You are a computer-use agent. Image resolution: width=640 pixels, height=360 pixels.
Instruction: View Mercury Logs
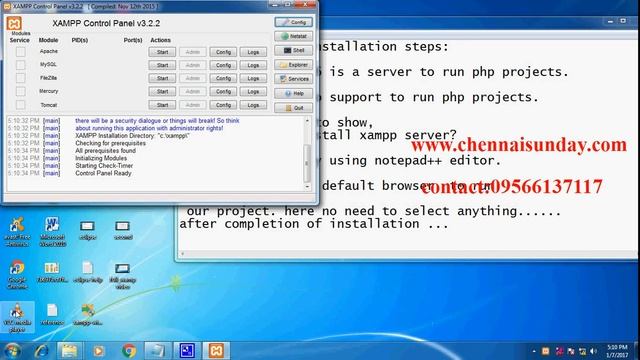coord(253,91)
